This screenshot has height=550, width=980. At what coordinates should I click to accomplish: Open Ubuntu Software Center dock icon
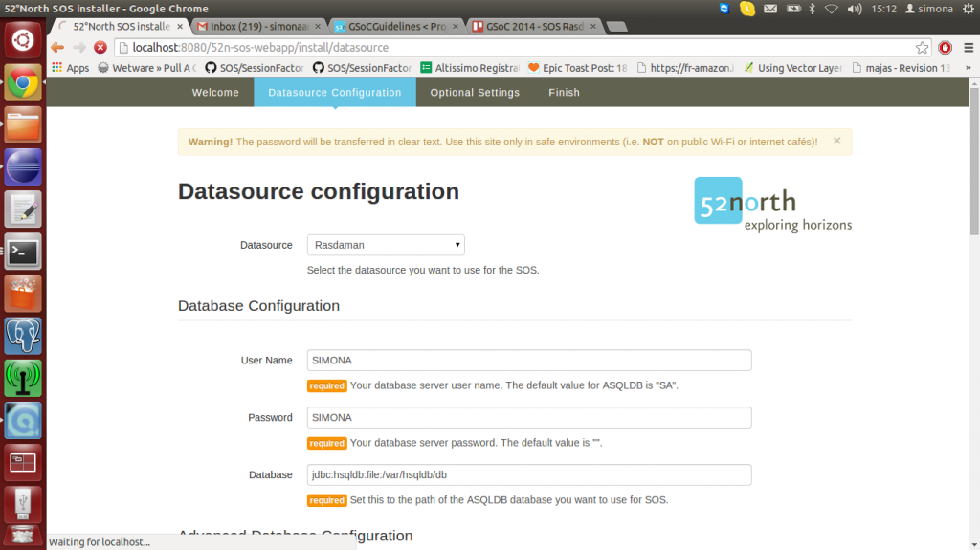(x=23, y=294)
